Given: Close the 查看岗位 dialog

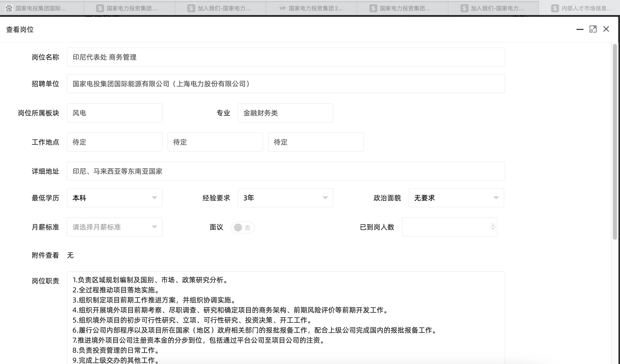Looking at the screenshot, I should point(606,29).
